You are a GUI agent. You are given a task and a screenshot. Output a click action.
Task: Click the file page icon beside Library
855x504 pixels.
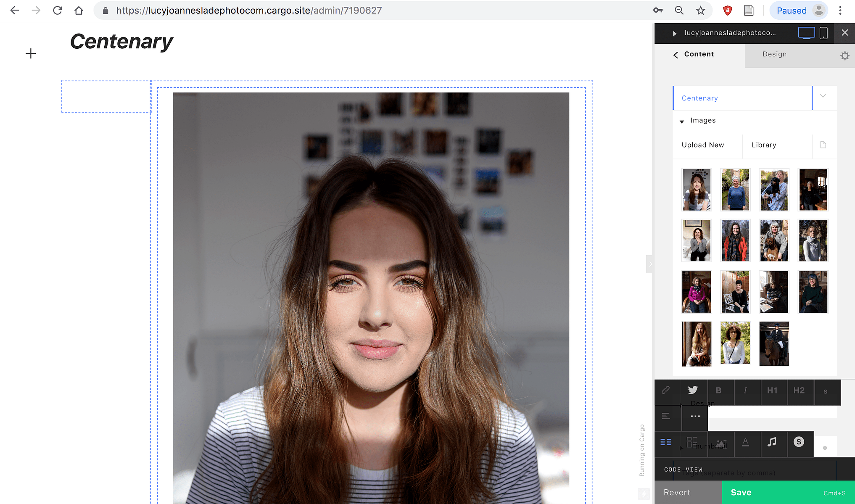[823, 145]
